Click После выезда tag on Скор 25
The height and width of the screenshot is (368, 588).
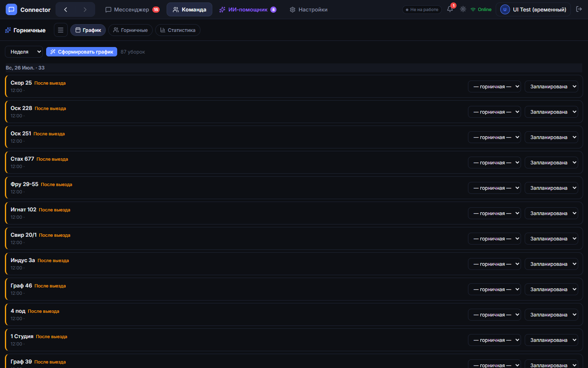click(x=50, y=83)
